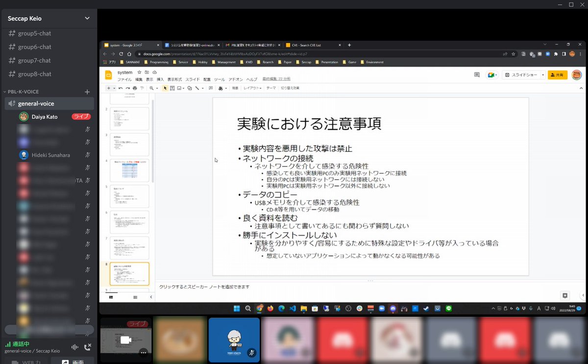This screenshot has height=364, width=588.
Task: Open the 表示形式 menu in Slides
Action: coord(175,79)
